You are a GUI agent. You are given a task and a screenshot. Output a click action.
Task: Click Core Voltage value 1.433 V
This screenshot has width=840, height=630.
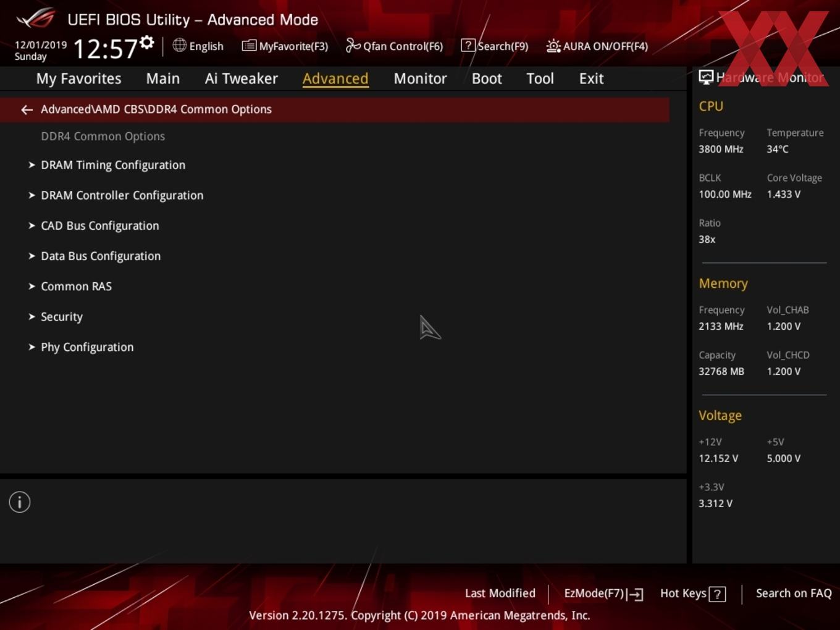(784, 194)
